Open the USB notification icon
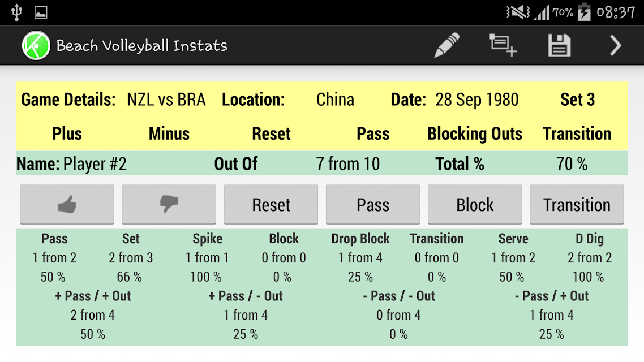This screenshot has height=362, width=644. tap(16, 12)
